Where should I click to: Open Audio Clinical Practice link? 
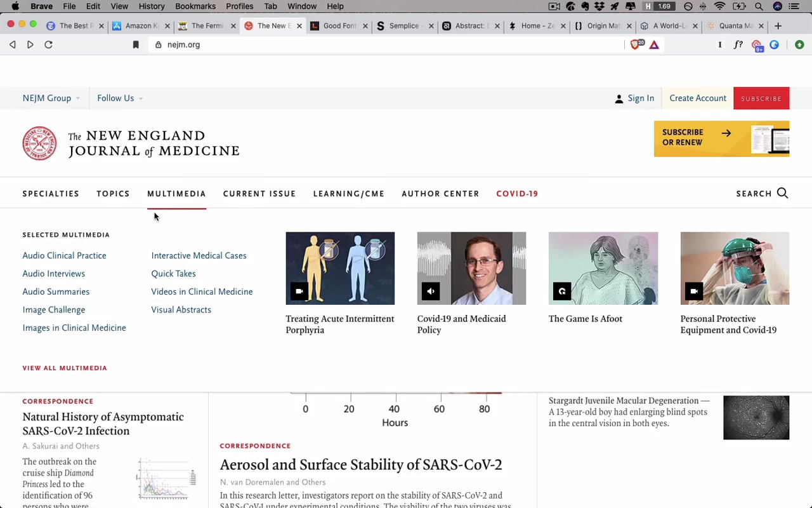(64, 255)
